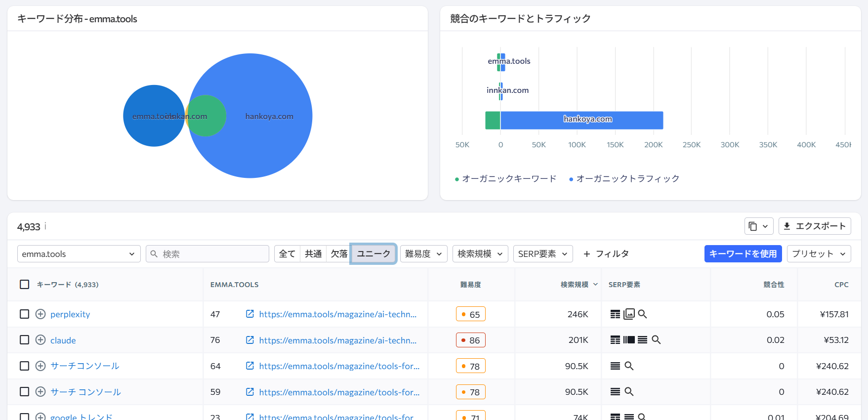Check the box for perplexity row
This screenshot has height=420, width=868.
24,314
